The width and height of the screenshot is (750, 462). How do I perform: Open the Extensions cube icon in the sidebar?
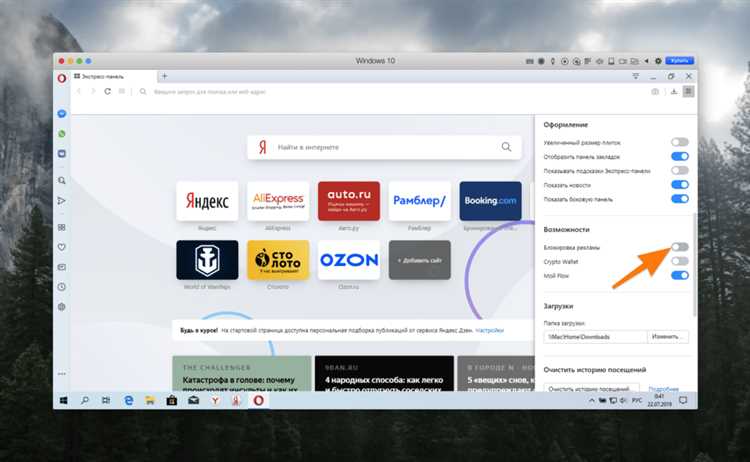[x=62, y=307]
